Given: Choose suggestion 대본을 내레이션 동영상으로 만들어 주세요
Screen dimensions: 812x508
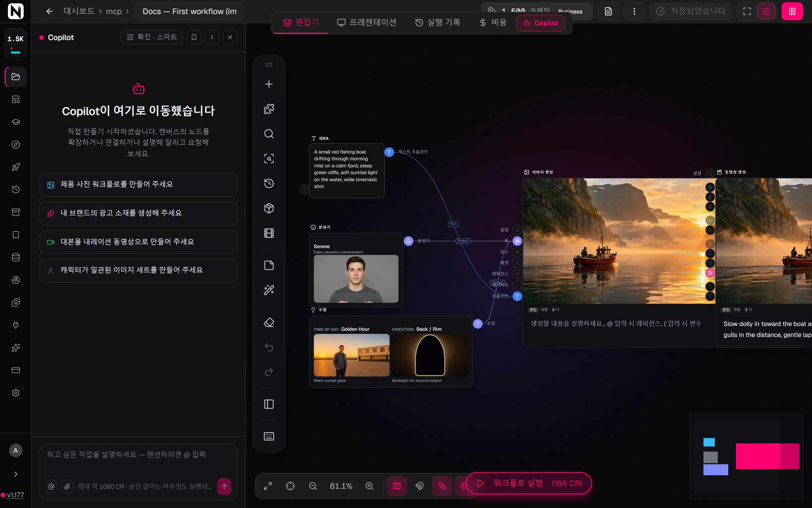Looking at the screenshot, I should click(x=138, y=242).
